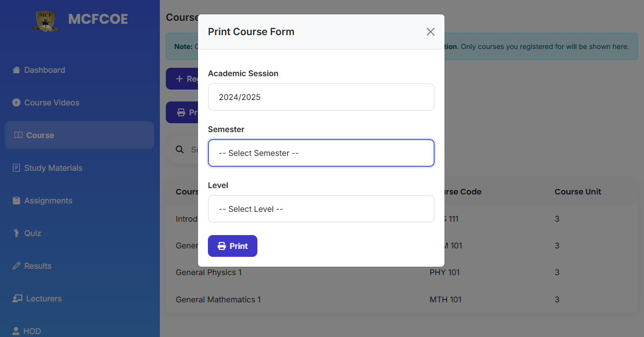Click the Study Materials document icon

pos(16,168)
